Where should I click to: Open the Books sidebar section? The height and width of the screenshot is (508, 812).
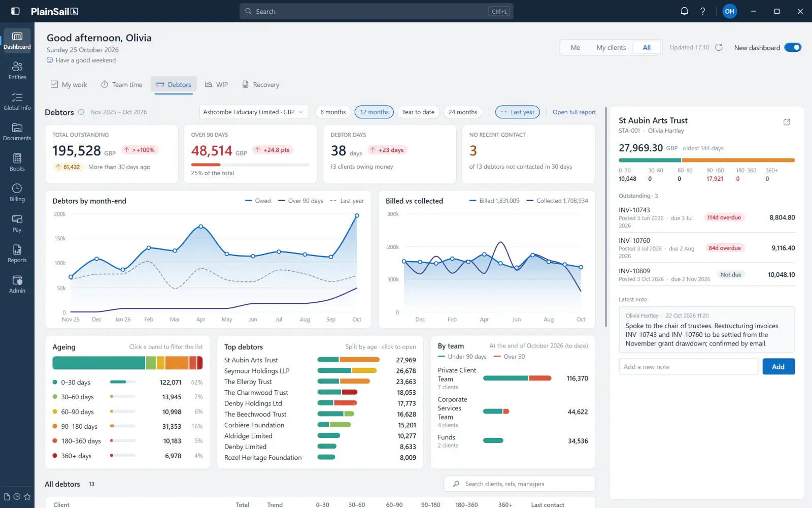coord(17,162)
